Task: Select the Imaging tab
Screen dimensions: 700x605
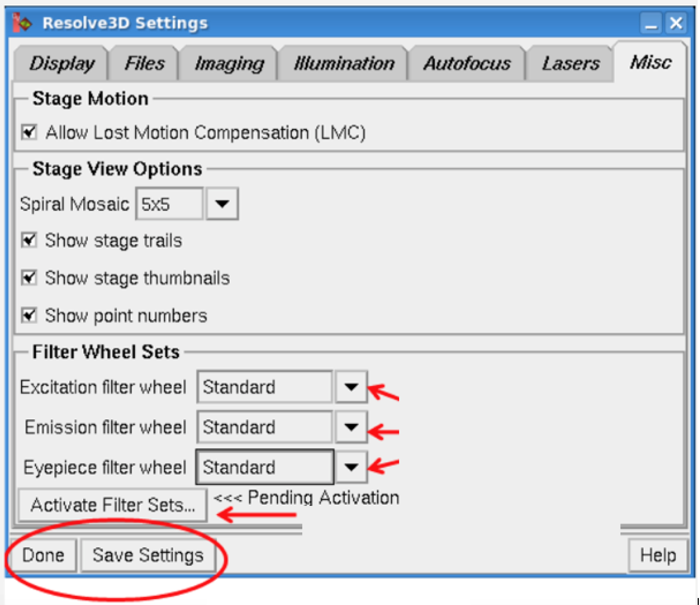Action: tap(229, 63)
